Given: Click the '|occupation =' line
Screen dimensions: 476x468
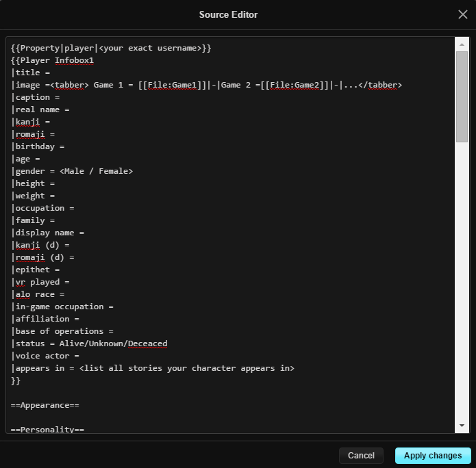Looking at the screenshot, I should [42, 208].
